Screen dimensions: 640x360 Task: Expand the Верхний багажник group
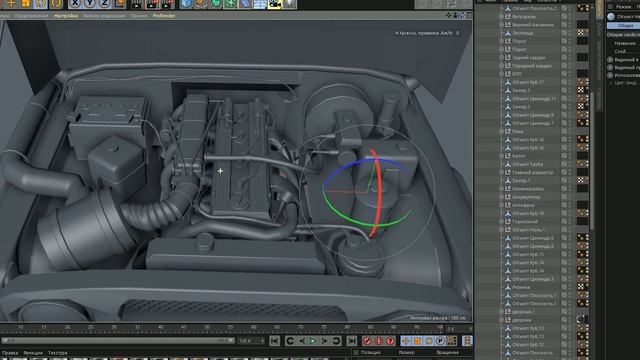pos(501,25)
